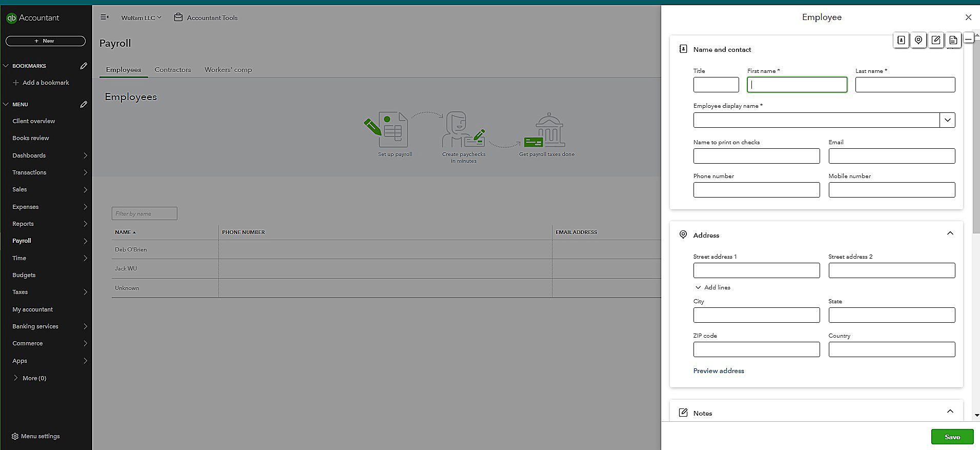Jump to Attachments document icon
The height and width of the screenshot is (450, 980).
953,40
